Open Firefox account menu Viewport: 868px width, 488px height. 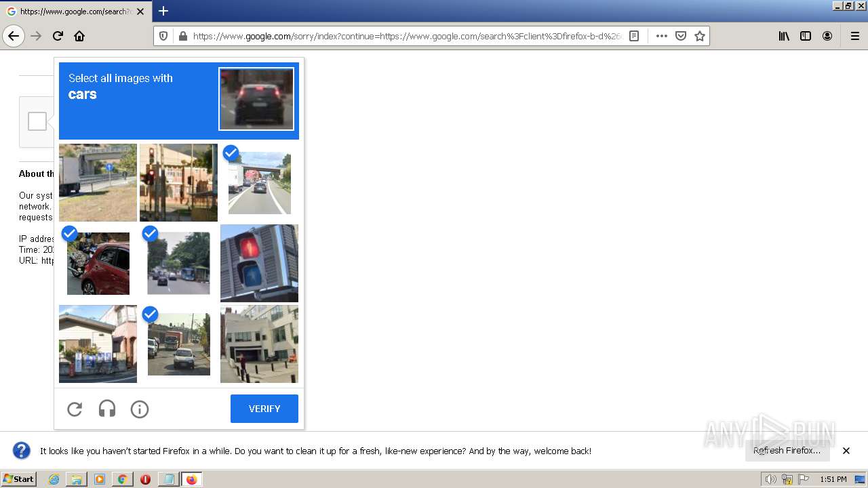(x=827, y=36)
